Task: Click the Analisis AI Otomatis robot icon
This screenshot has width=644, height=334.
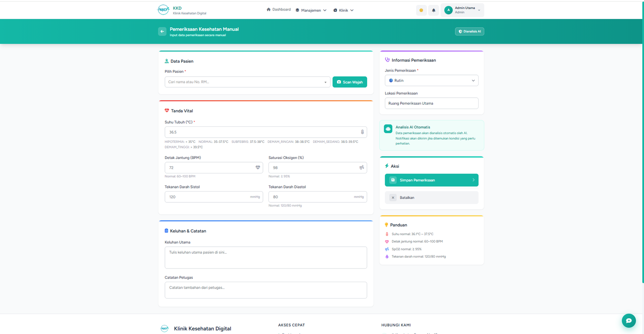Action: [388, 129]
